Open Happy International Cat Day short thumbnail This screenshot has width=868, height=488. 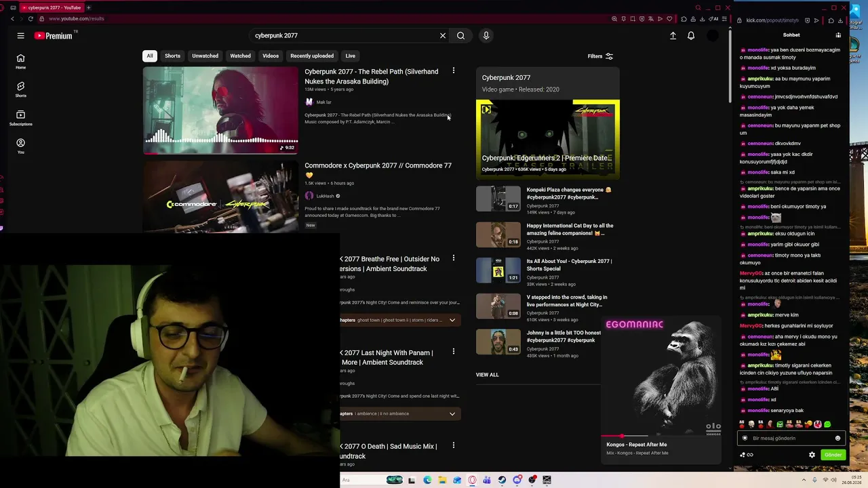pyautogui.click(x=498, y=235)
